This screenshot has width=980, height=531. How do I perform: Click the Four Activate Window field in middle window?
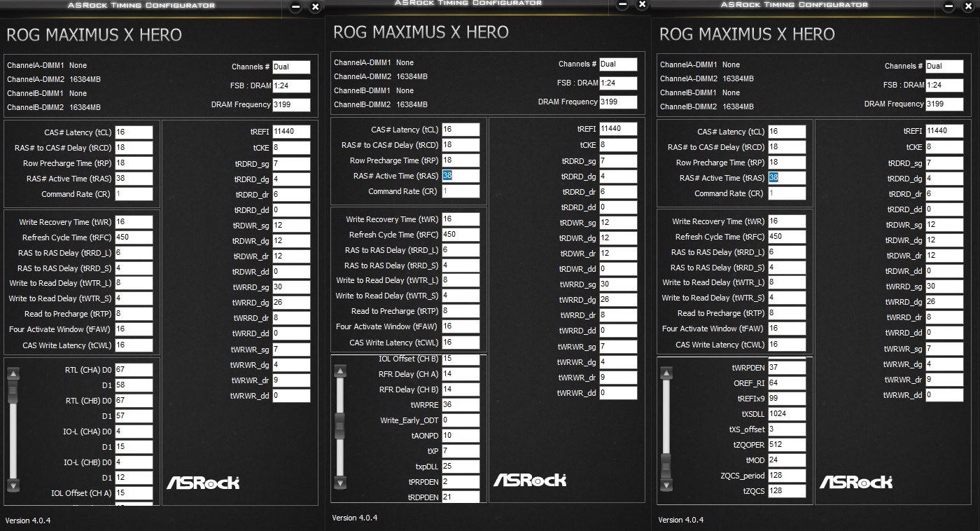click(x=461, y=326)
